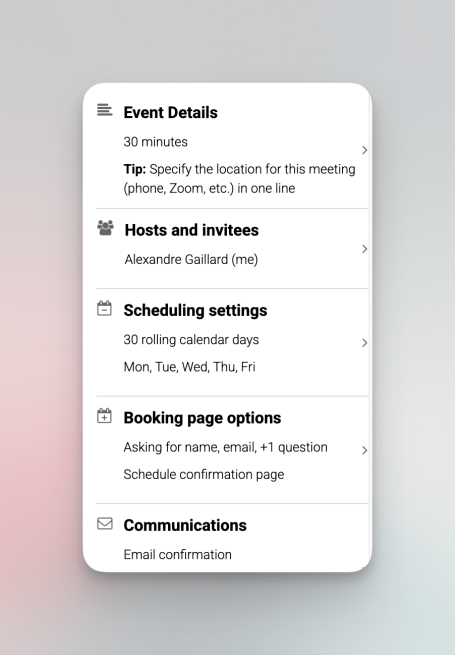Screen dimensions: 455x655
Task: Click the Event Details lines icon
Action: (x=104, y=110)
